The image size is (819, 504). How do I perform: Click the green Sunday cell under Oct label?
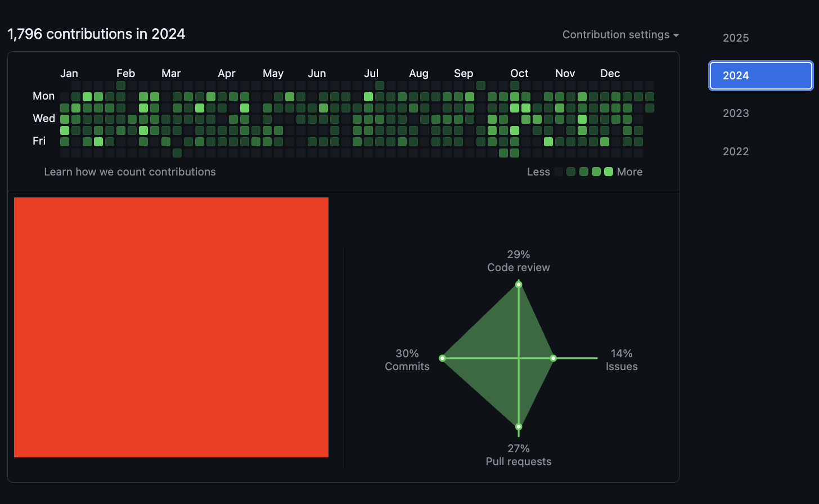(x=515, y=85)
